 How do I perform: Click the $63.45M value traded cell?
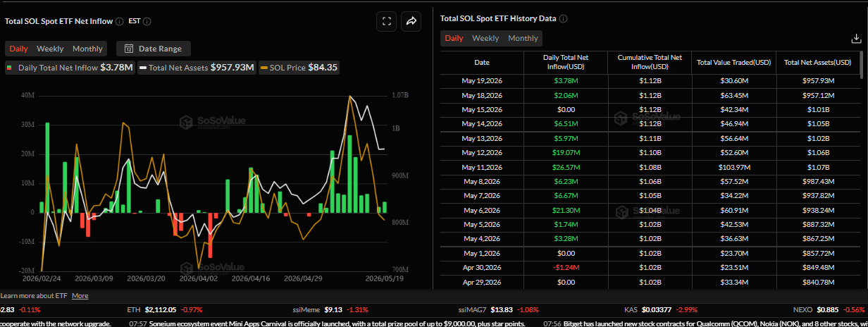pyautogui.click(x=733, y=94)
